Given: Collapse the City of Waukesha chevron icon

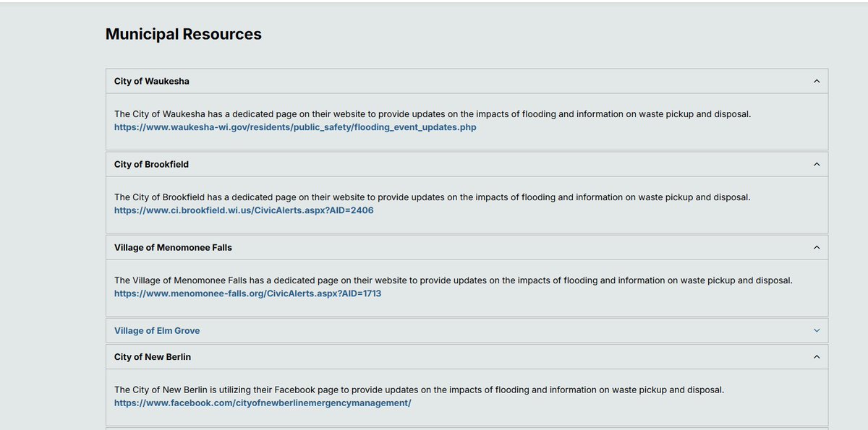Looking at the screenshot, I should click(817, 81).
